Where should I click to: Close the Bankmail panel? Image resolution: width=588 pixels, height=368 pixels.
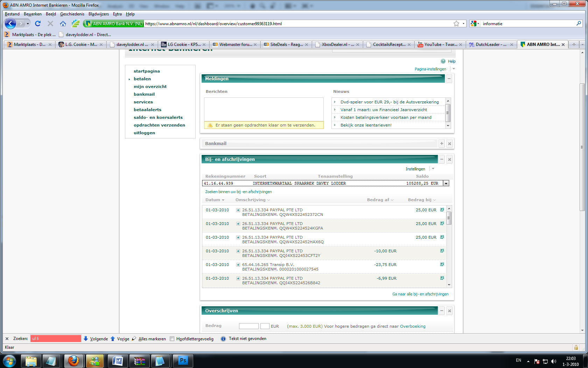click(x=450, y=143)
